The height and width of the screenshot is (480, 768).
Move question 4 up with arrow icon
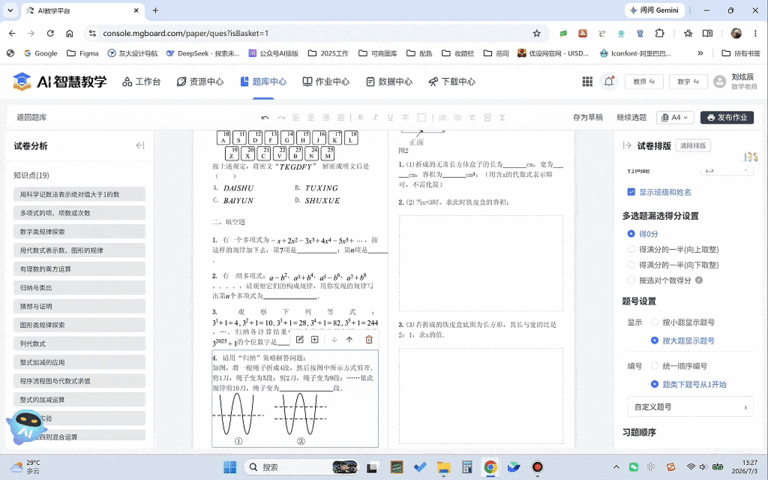click(349, 339)
